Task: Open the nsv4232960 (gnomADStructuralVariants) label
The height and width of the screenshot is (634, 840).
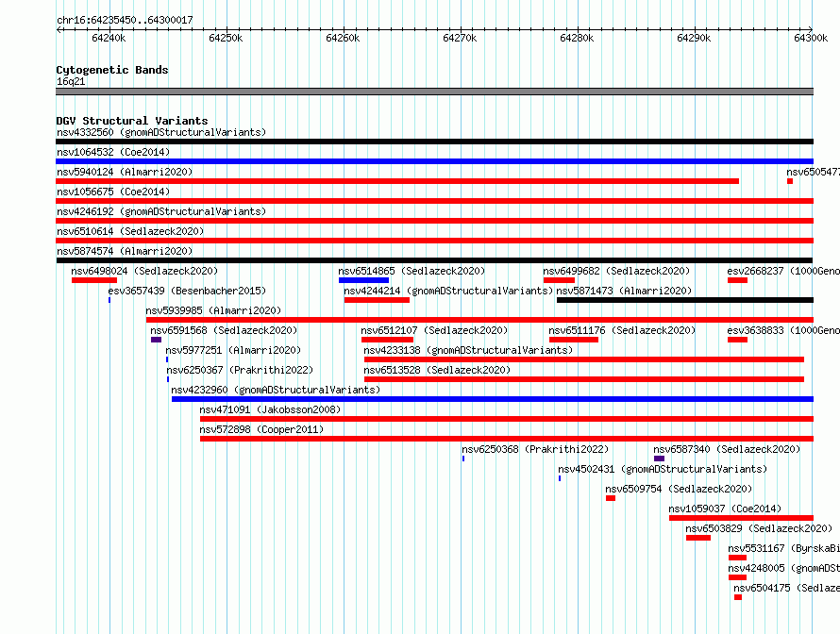Action: pyautogui.click(x=276, y=390)
